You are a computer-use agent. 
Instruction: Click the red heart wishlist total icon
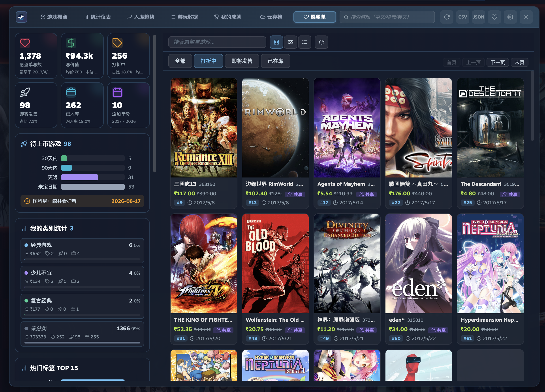(25, 43)
